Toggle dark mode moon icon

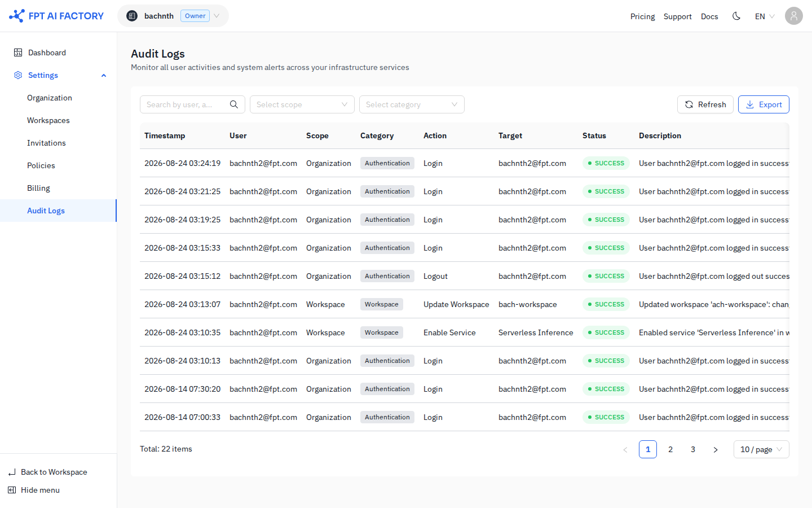[736, 16]
